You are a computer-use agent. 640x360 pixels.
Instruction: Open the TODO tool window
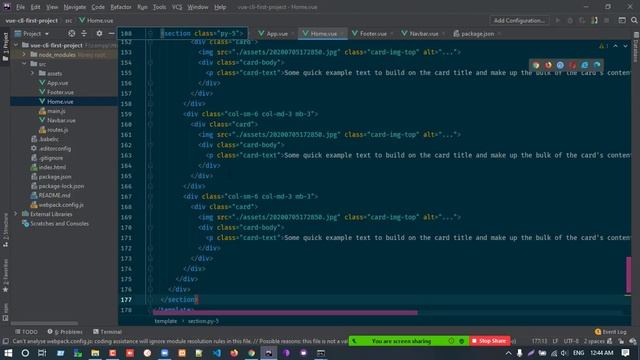click(x=26, y=332)
